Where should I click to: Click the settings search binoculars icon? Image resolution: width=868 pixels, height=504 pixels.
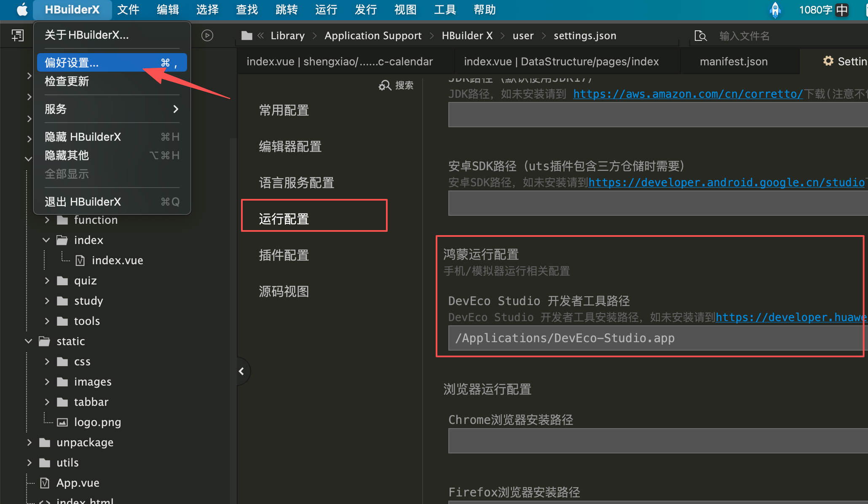point(384,86)
